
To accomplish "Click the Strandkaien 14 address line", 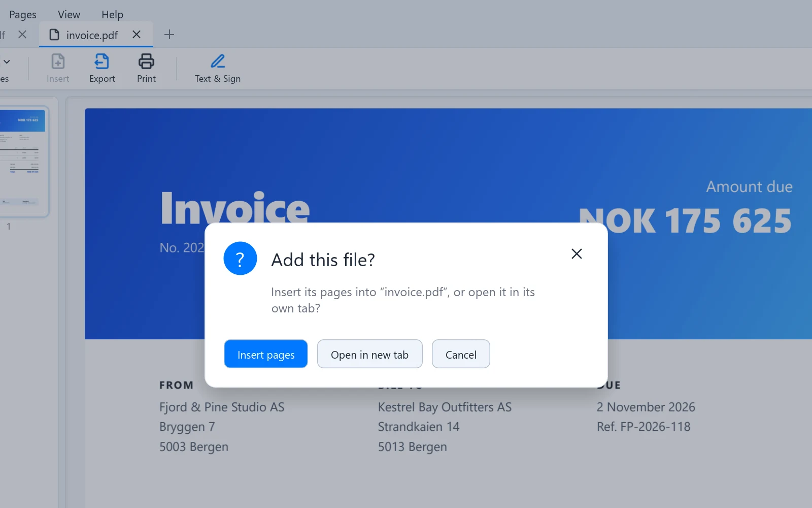I will pyautogui.click(x=419, y=427).
